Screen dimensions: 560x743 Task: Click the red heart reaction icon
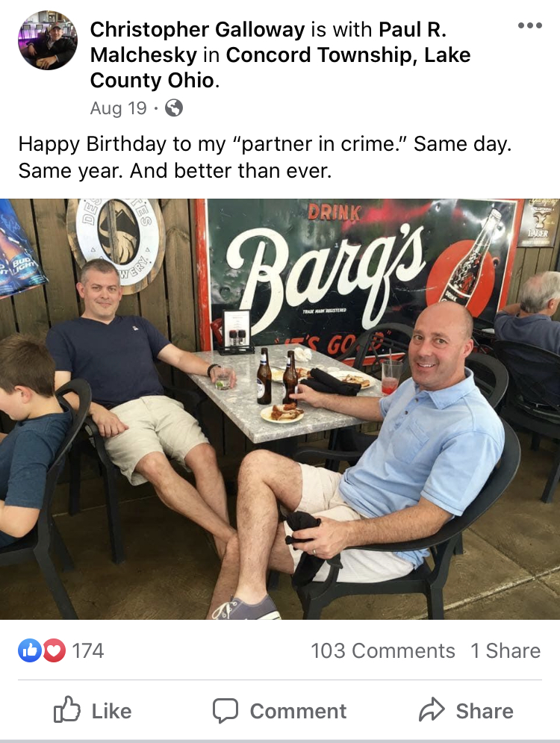click(x=54, y=650)
